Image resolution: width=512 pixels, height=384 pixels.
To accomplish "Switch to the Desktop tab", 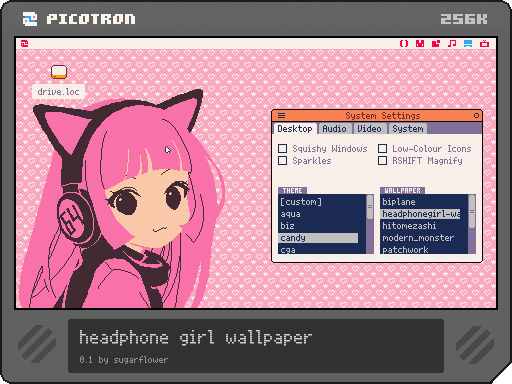I will (x=295, y=129).
